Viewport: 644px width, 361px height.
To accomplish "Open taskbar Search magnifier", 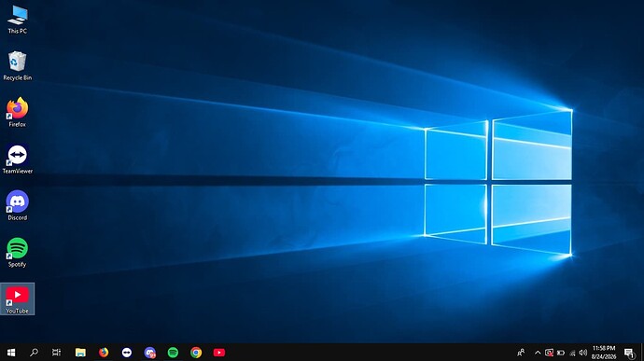I will (34, 353).
